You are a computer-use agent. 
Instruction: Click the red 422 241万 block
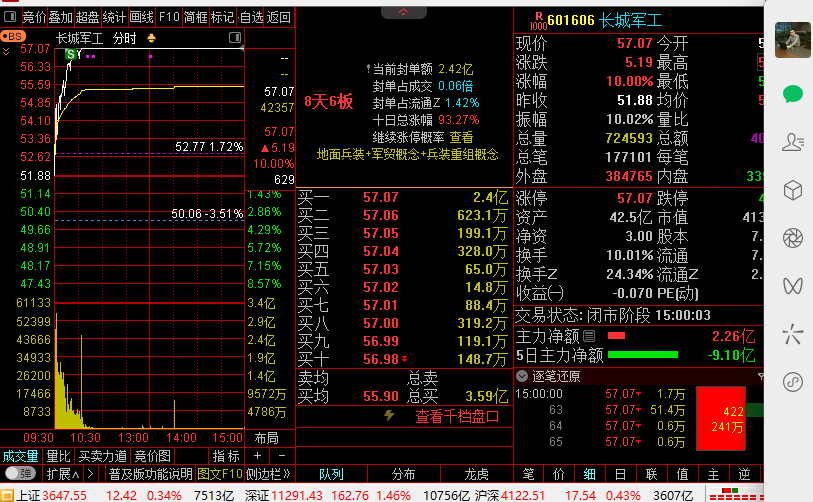721,418
